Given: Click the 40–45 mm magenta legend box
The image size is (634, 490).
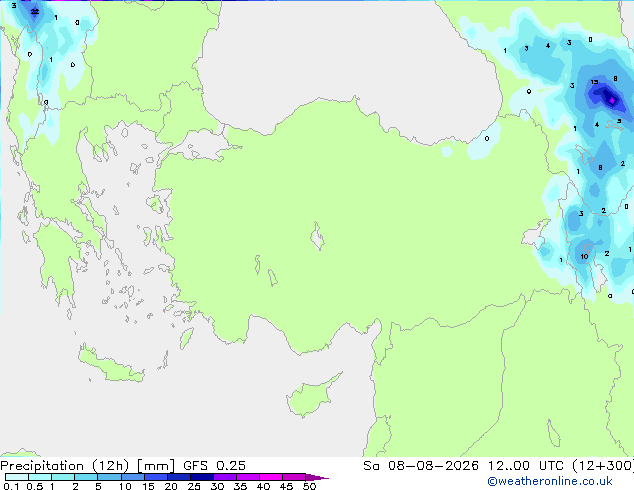Looking at the screenshot, I should [x=271, y=477].
